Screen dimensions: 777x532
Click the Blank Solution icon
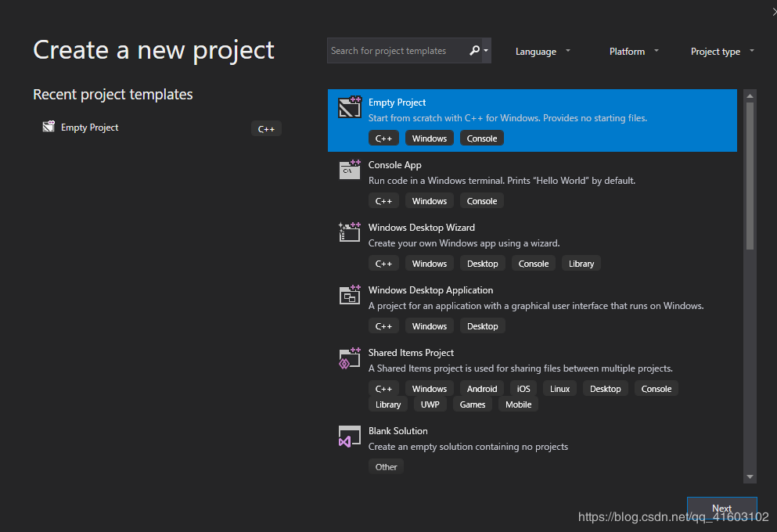pyautogui.click(x=350, y=436)
